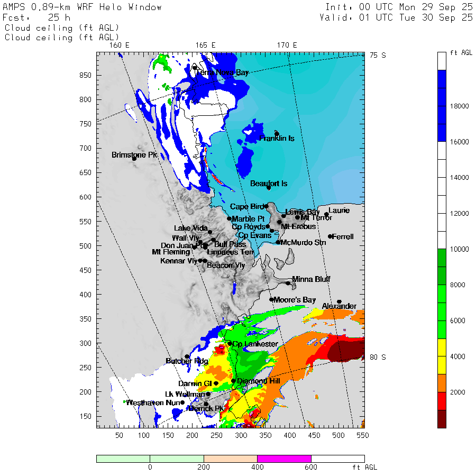
Task: Click the 160 E longitude label
Action: (x=120, y=45)
